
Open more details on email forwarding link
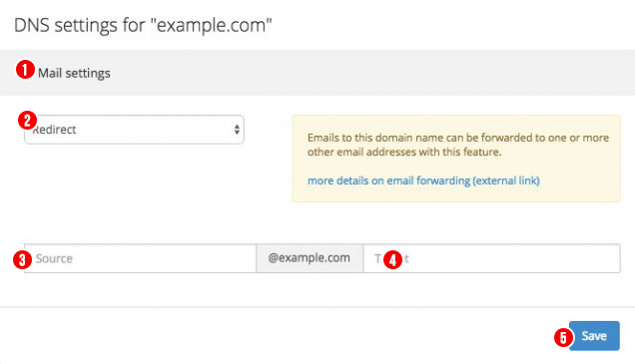point(423,181)
